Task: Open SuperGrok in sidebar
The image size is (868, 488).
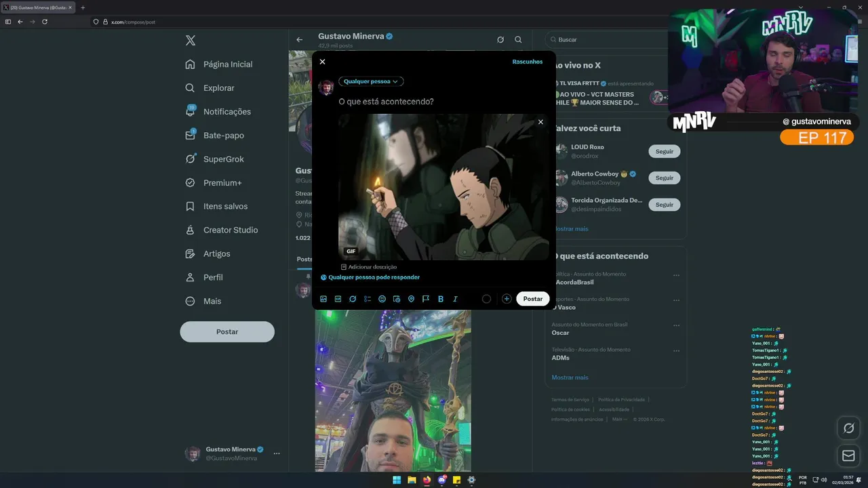Action: click(x=215, y=159)
